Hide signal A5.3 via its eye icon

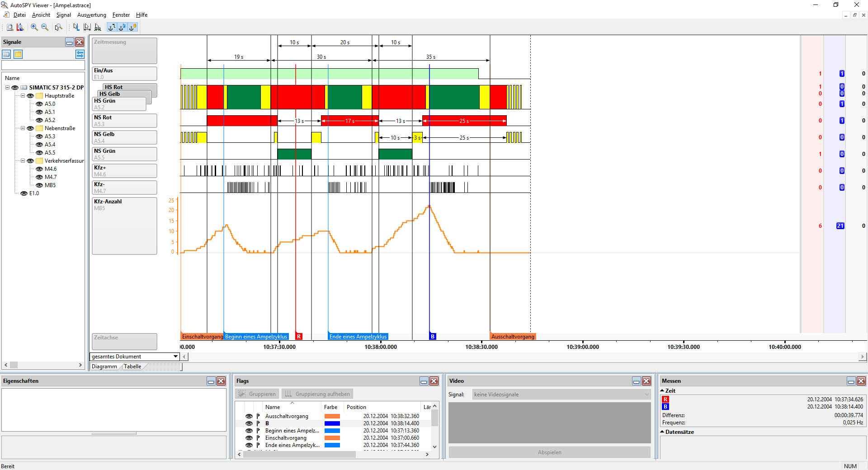(39, 136)
